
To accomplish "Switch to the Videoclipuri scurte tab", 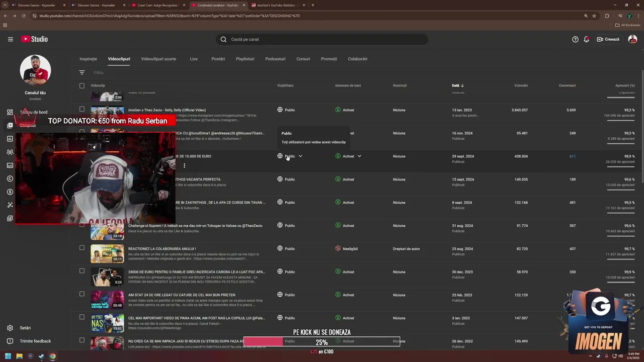I will click(x=158, y=59).
